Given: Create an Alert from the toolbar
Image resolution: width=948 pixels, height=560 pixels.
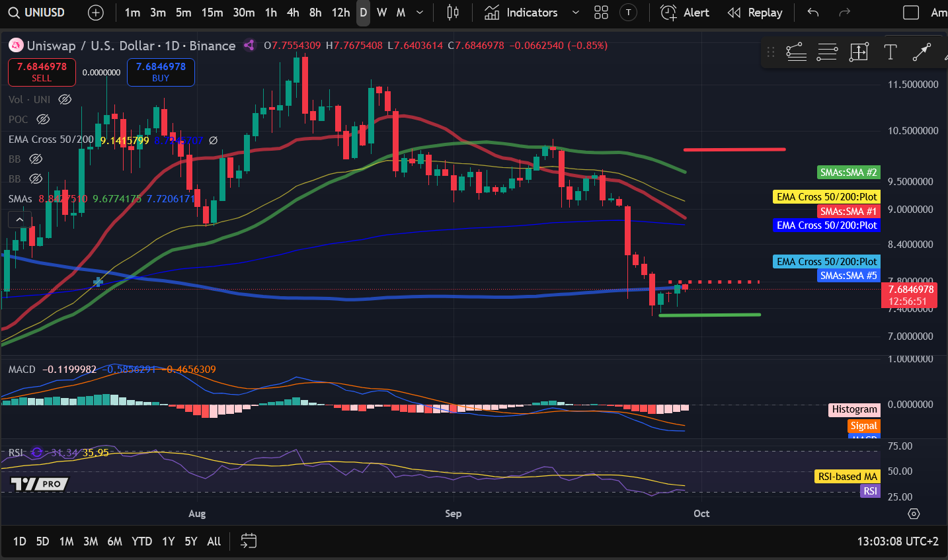Looking at the screenshot, I should pyautogui.click(x=685, y=13).
